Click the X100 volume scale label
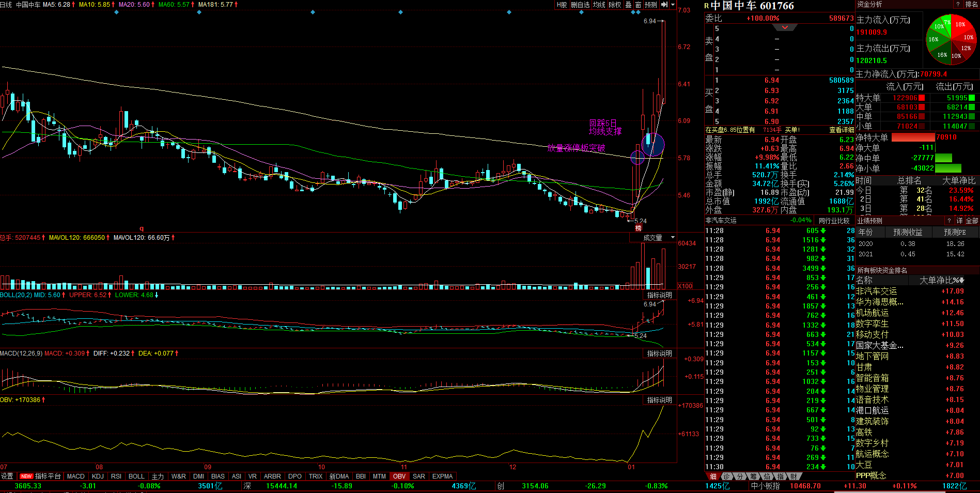The image size is (980, 493). 686,286
